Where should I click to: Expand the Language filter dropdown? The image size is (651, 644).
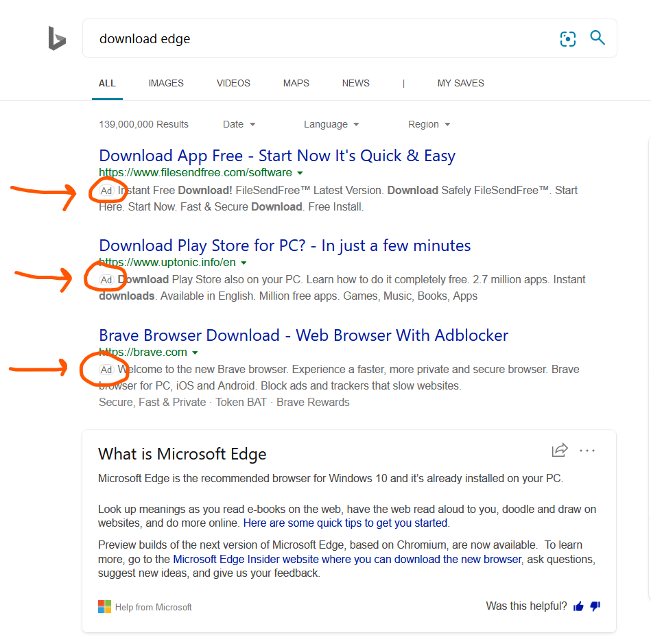[332, 124]
